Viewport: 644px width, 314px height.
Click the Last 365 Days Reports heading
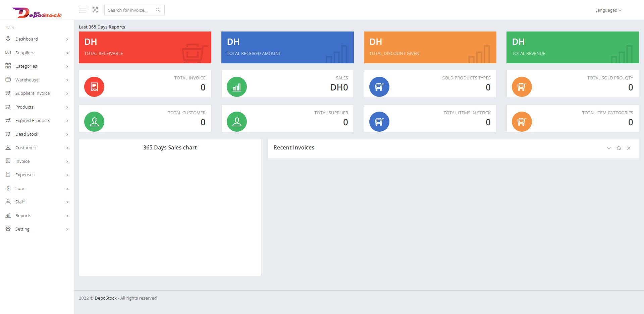[102, 27]
